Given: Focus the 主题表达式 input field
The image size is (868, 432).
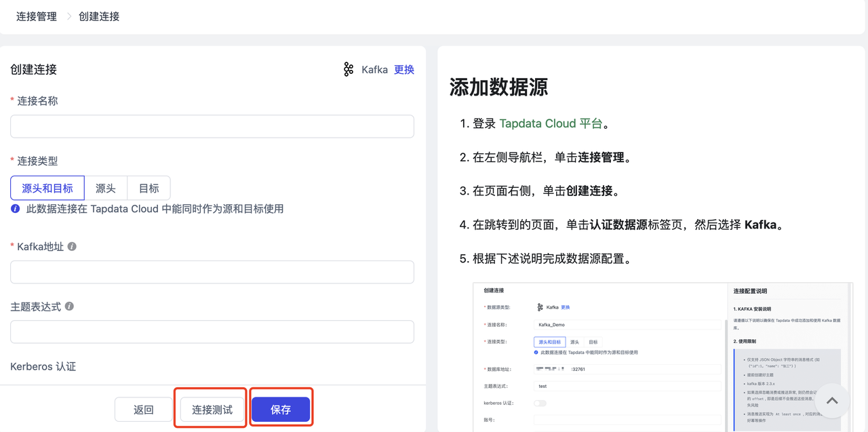Looking at the screenshot, I should tap(212, 332).
